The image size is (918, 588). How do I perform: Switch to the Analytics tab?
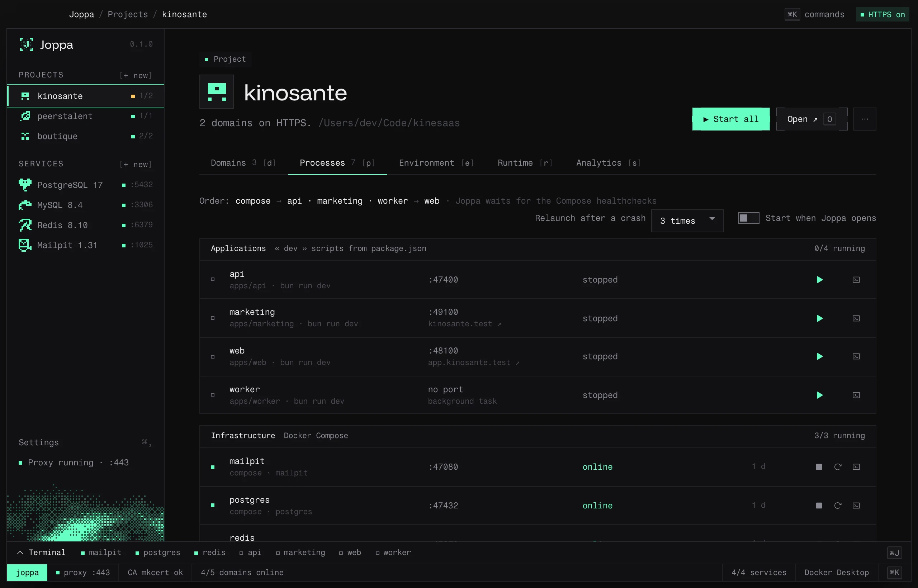point(609,163)
